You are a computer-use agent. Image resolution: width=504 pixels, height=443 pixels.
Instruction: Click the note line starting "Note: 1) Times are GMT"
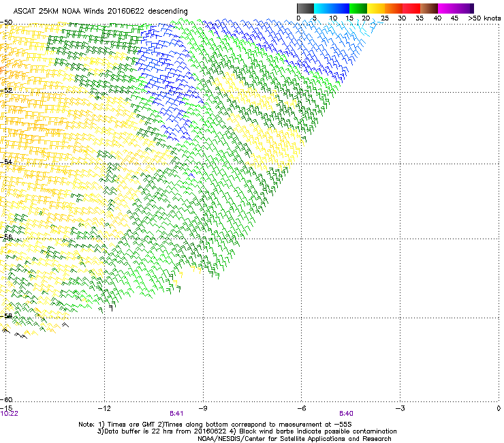215,425
